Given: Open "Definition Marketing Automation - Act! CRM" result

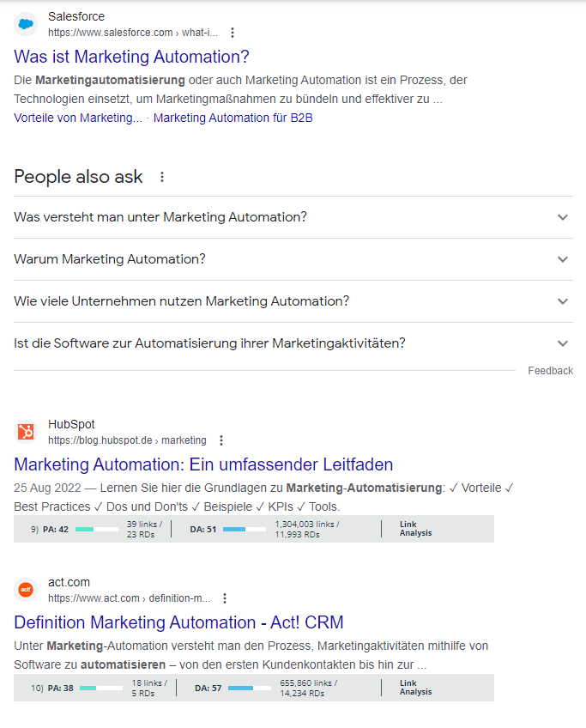Looking at the screenshot, I should tap(178, 622).
